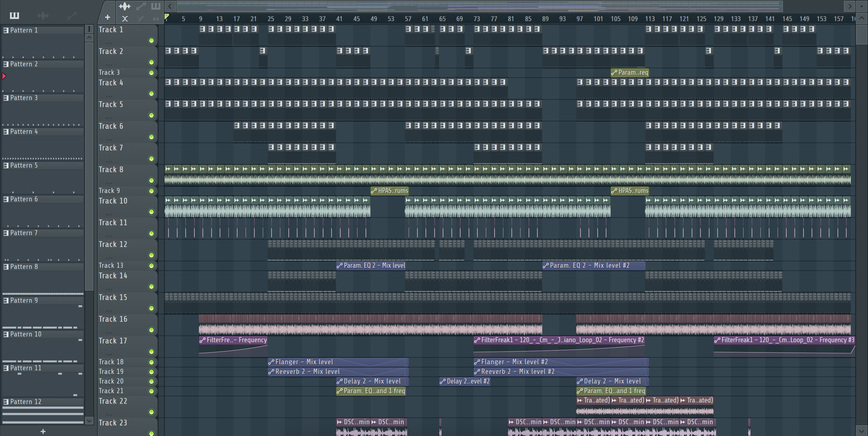Select Pattern 7 in the picker
868x436 pixels.
pyautogui.click(x=43, y=233)
